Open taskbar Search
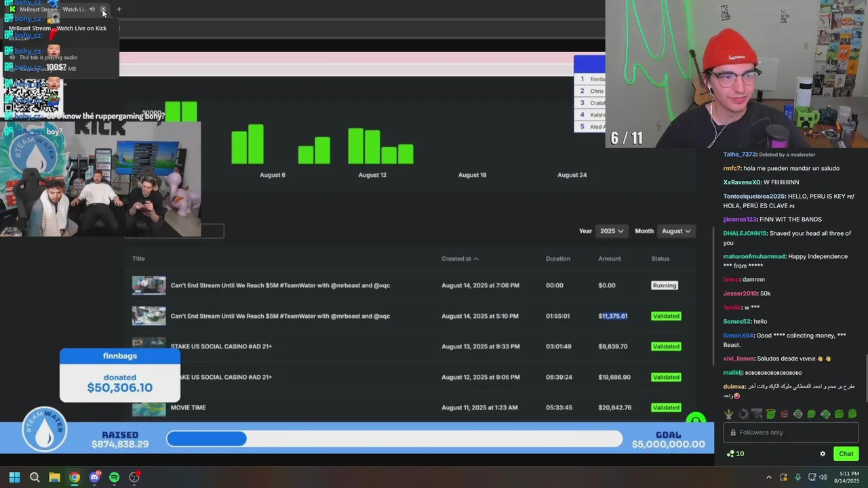This screenshot has height=488, width=868. (35, 477)
